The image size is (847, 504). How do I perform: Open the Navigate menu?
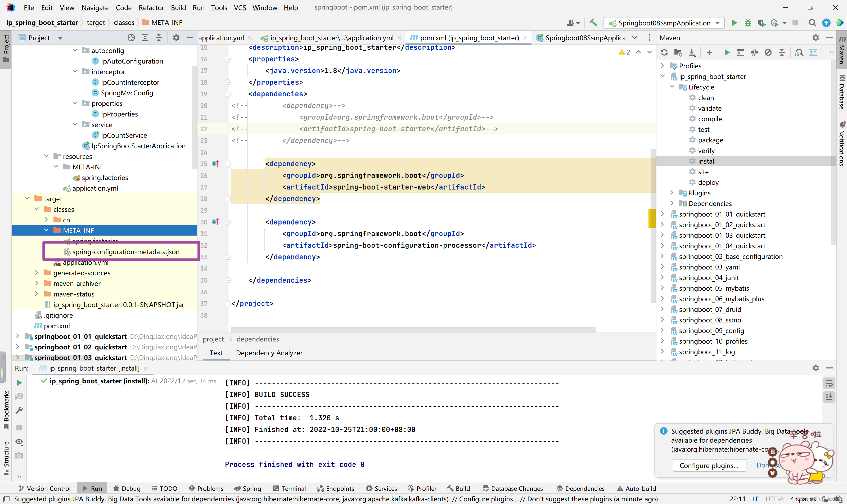(x=95, y=7)
